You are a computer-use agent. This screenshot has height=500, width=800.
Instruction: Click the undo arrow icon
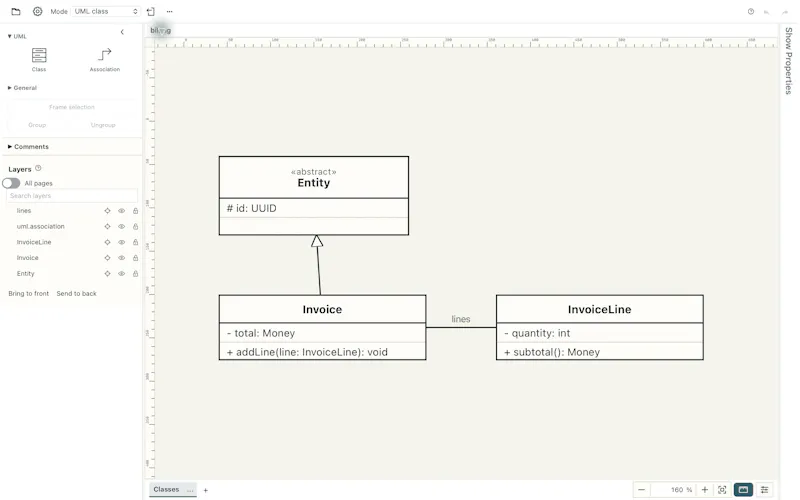766,12
